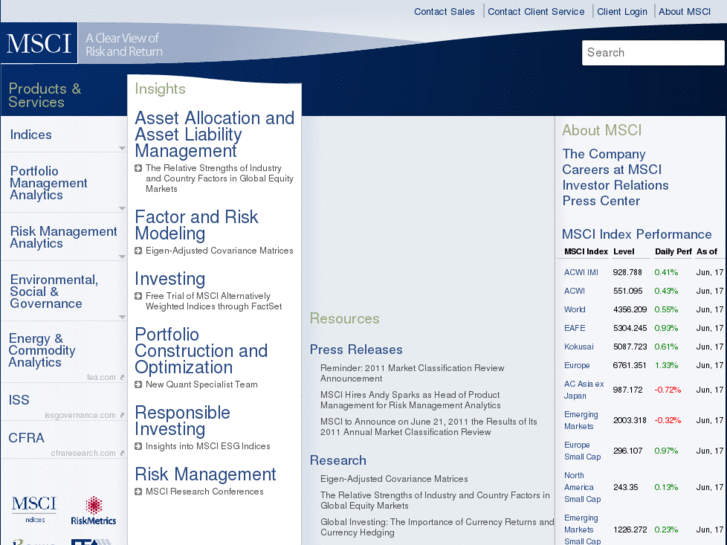Viewport: 727px width, 545px height.
Task: Open the Investing insights heading
Action: (170, 279)
